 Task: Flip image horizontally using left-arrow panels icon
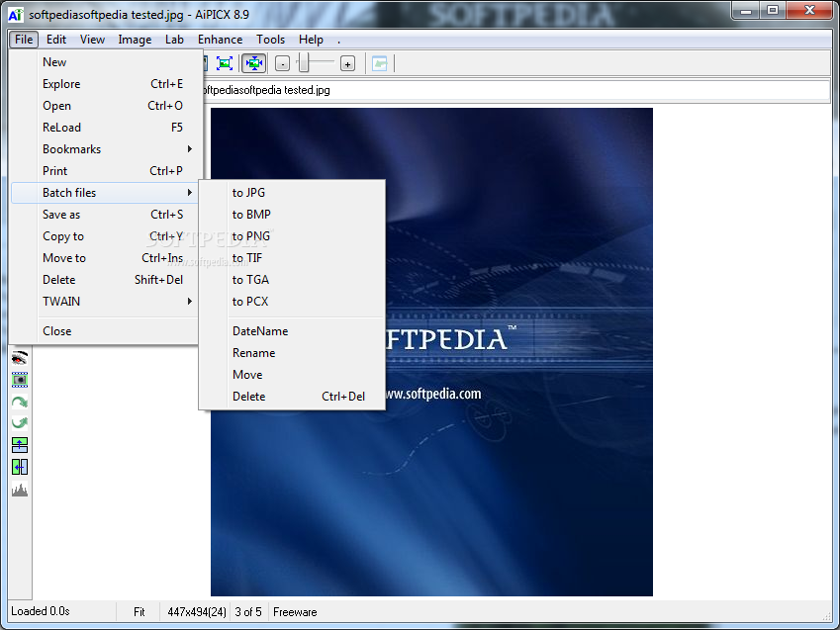(x=20, y=467)
